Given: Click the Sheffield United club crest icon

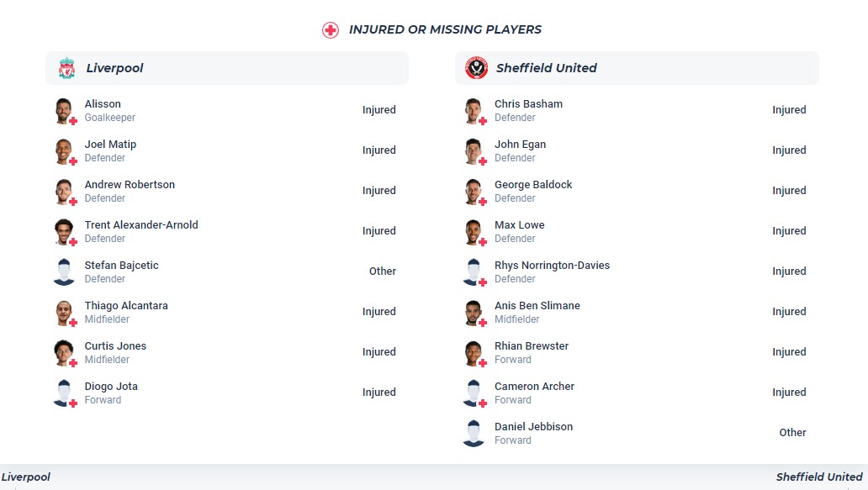Looking at the screenshot, I should click(476, 68).
